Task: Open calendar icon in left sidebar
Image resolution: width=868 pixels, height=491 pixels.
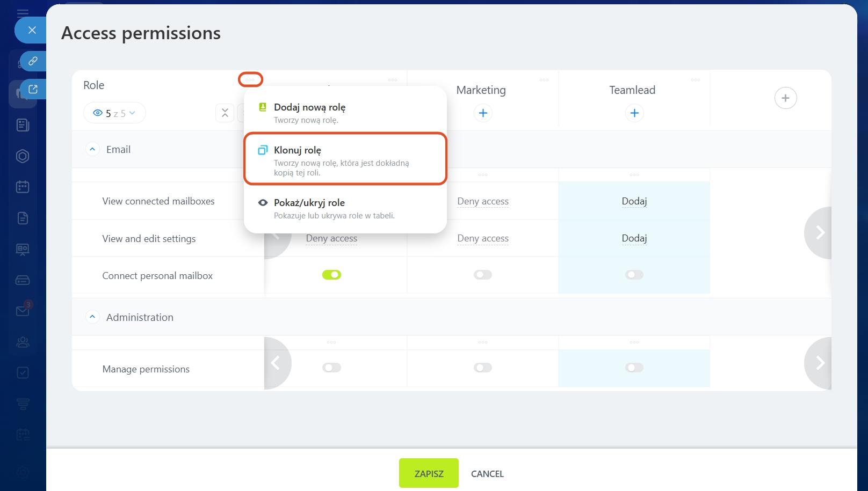Action: coord(23,187)
